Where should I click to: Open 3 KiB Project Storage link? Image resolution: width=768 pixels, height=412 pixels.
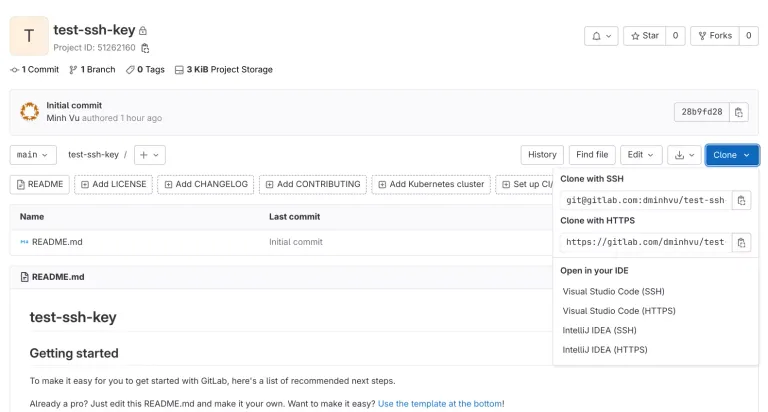pos(224,70)
